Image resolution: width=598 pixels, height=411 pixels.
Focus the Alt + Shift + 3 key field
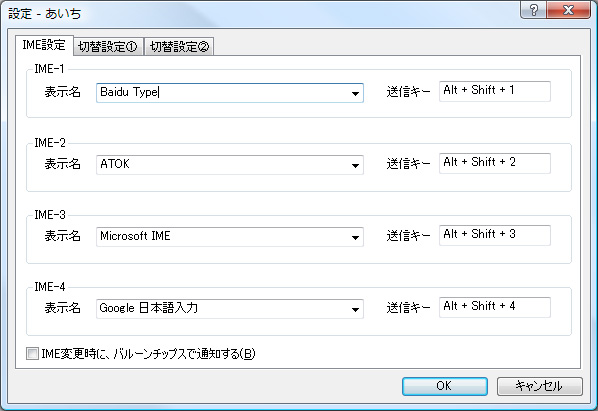pyautogui.click(x=495, y=235)
